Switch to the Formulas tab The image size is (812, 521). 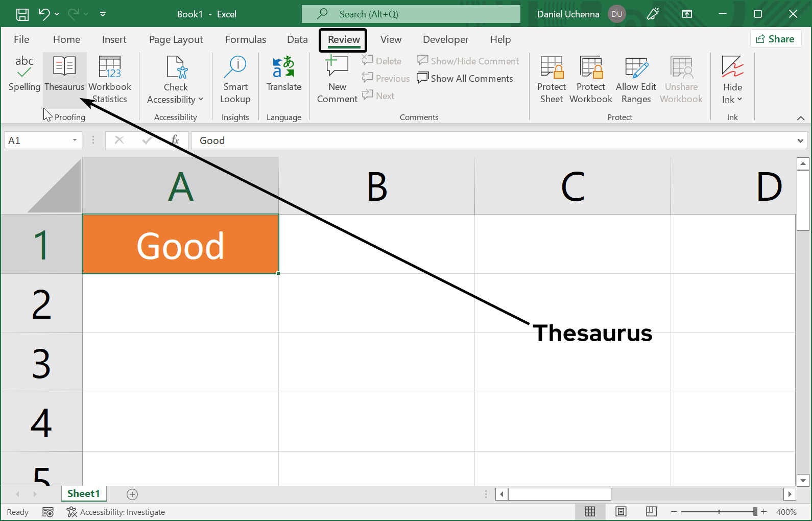point(246,39)
